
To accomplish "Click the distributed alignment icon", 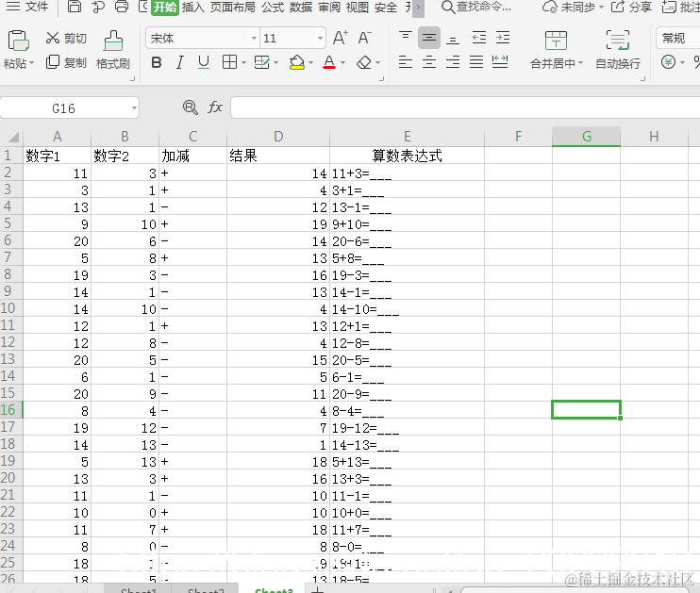I will (x=500, y=62).
